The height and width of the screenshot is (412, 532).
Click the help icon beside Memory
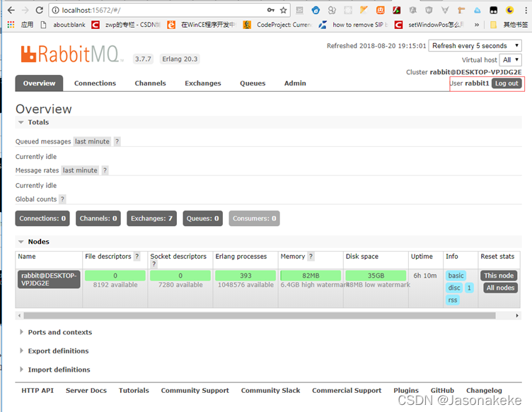click(311, 257)
